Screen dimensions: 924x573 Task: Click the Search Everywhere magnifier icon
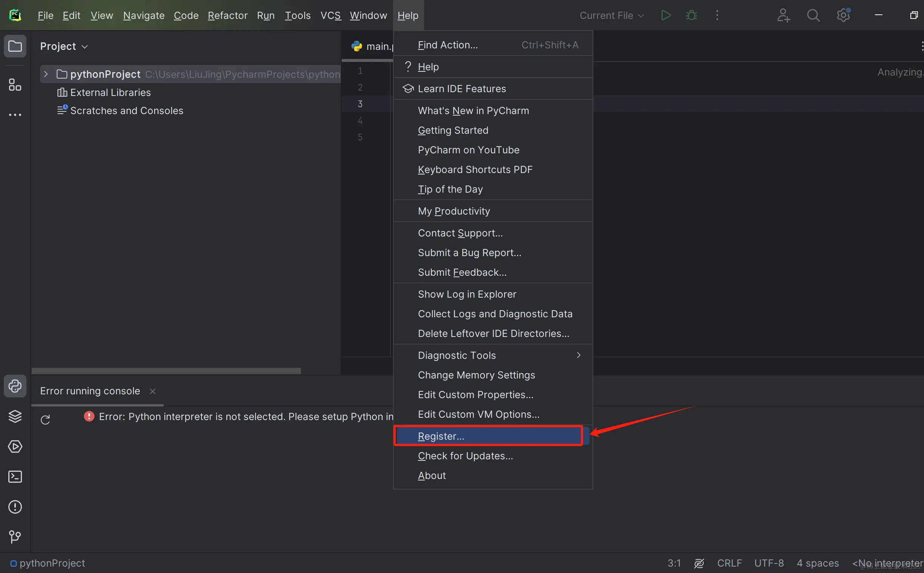pos(813,15)
